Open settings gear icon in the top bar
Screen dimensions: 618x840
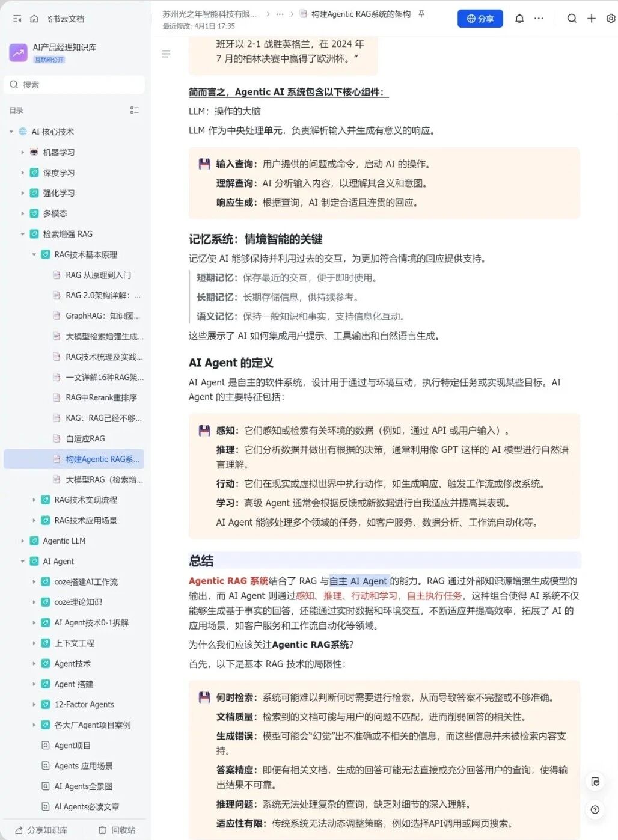click(611, 19)
